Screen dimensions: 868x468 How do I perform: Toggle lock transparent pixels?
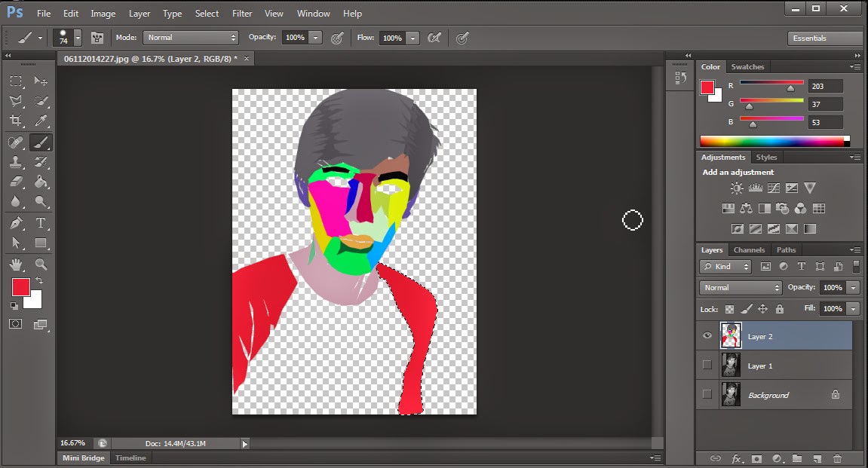click(729, 309)
